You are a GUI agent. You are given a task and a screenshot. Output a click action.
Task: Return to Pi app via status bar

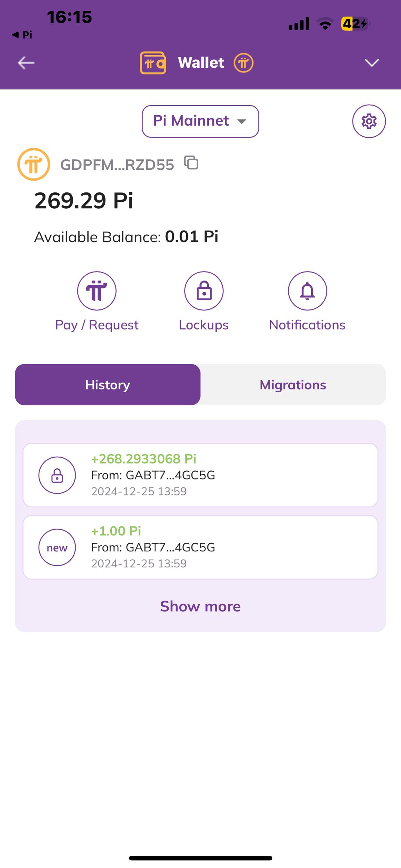23,35
